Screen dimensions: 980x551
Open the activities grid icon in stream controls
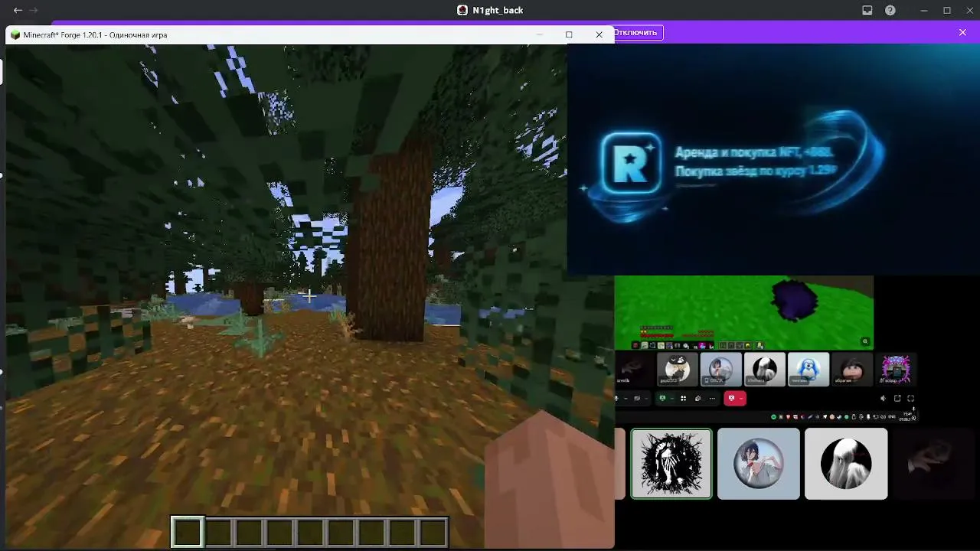(683, 398)
